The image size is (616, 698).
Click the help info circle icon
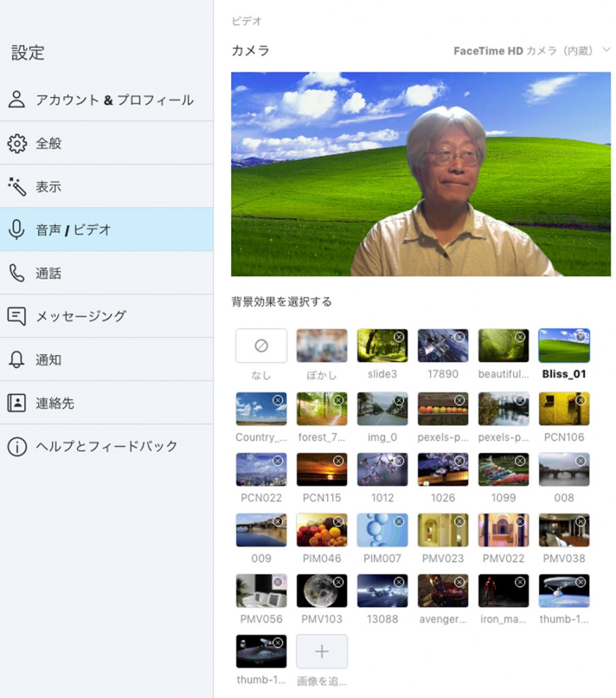17,446
